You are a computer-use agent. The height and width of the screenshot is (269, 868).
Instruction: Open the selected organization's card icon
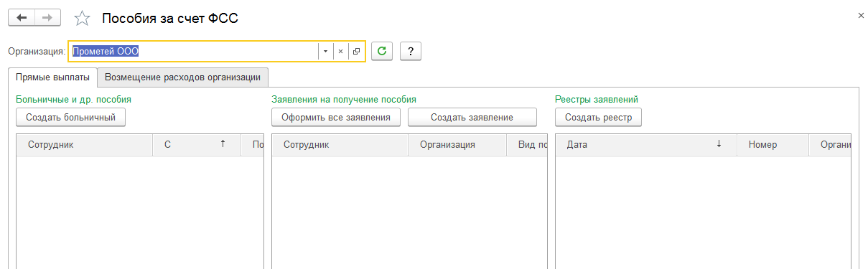[356, 51]
